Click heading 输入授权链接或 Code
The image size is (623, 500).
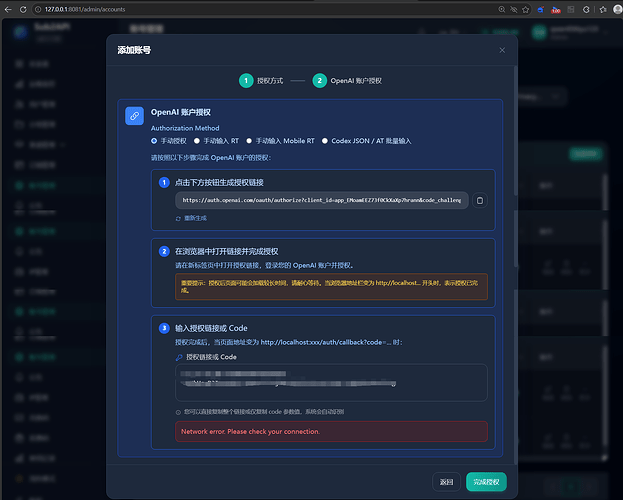pyautogui.click(x=211, y=328)
